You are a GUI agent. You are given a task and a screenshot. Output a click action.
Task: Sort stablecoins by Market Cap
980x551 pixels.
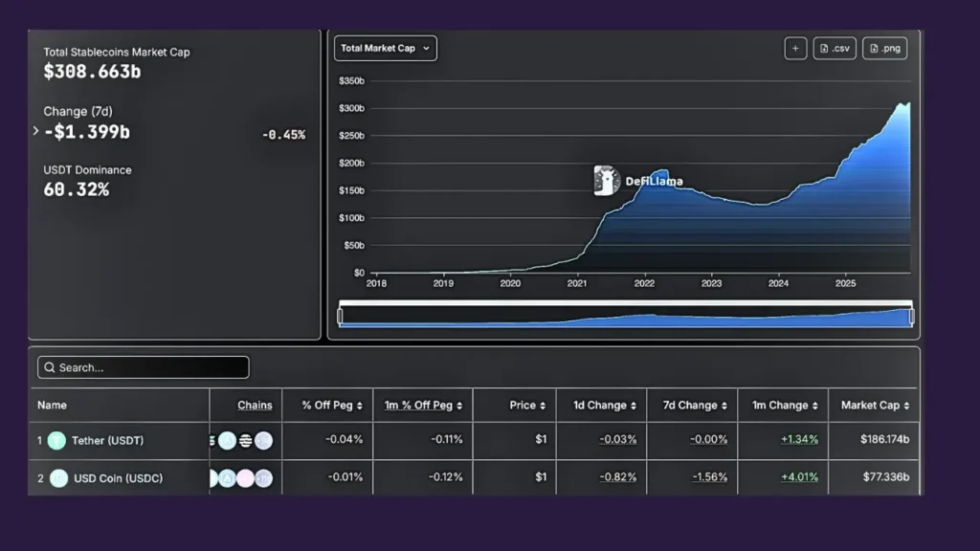point(875,406)
